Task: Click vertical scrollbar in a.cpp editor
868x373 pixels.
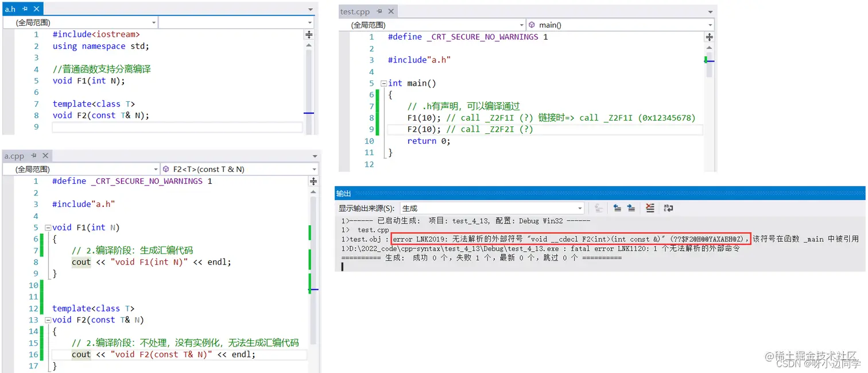Action: point(313,270)
